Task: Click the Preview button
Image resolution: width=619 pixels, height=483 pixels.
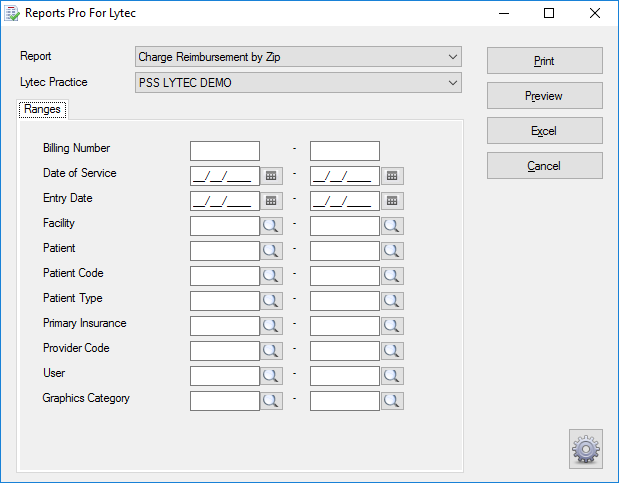Action: pos(545,96)
